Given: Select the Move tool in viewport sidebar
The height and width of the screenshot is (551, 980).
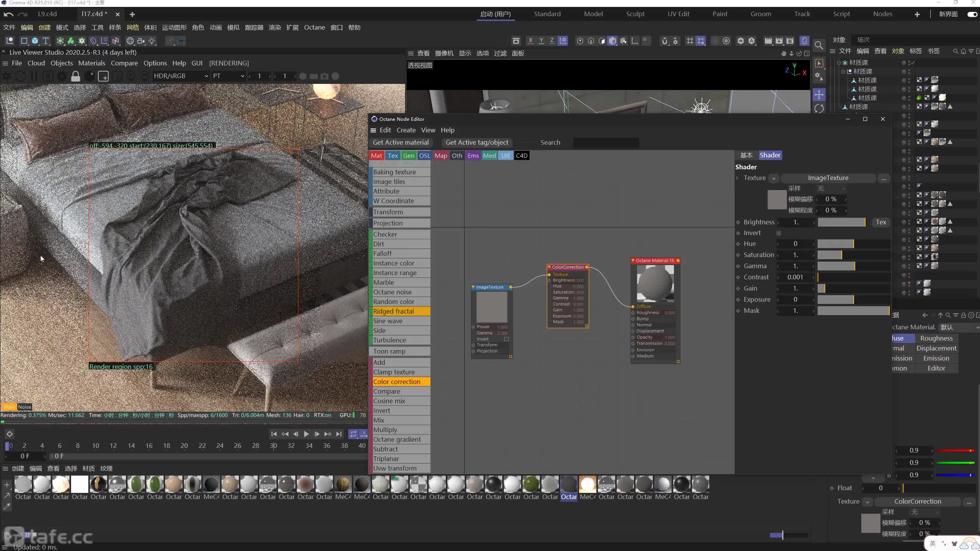Looking at the screenshot, I should click(x=819, y=95).
